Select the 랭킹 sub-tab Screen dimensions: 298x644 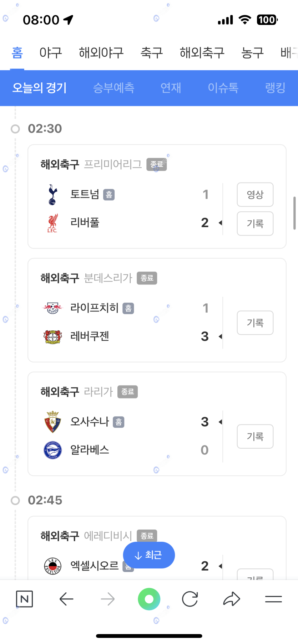(x=275, y=88)
